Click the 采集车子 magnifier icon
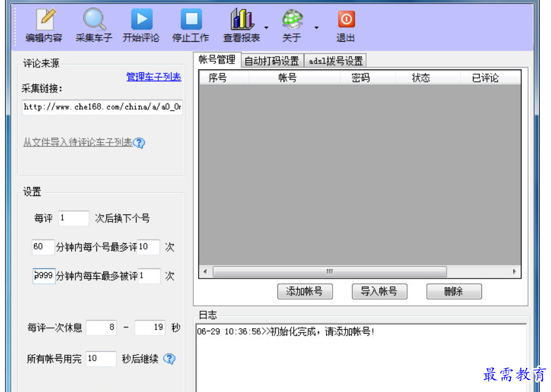 pyautogui.click(x=94, y=20)
